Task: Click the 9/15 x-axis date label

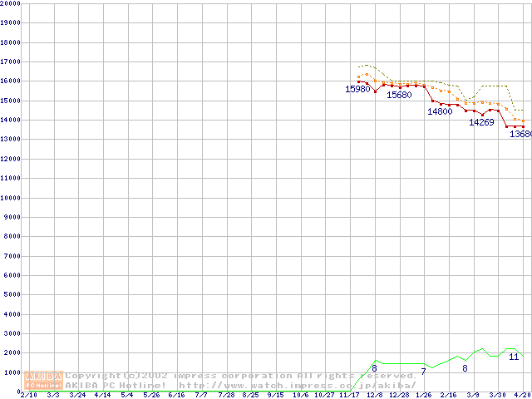Action: [x=275, y=395]
